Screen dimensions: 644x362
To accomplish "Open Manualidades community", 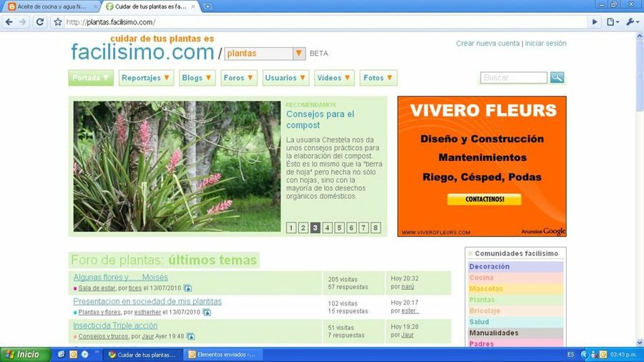I will [515, 333].
